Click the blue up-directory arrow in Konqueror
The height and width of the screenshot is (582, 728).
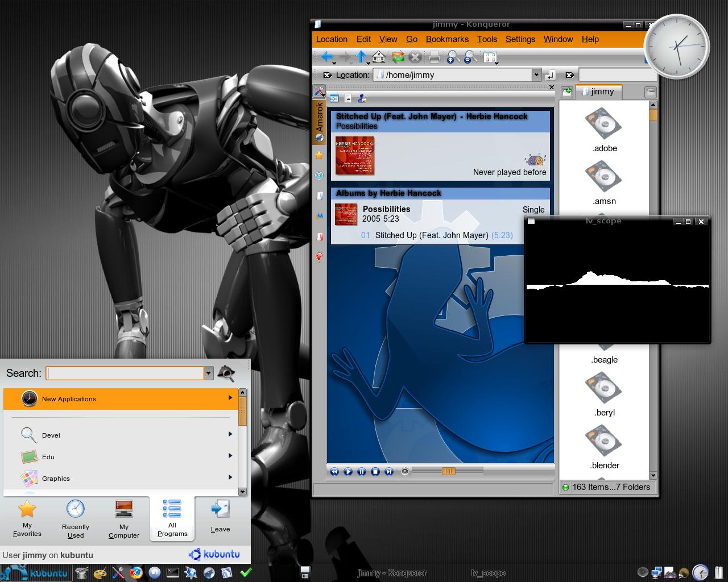[x=361, y=57]
